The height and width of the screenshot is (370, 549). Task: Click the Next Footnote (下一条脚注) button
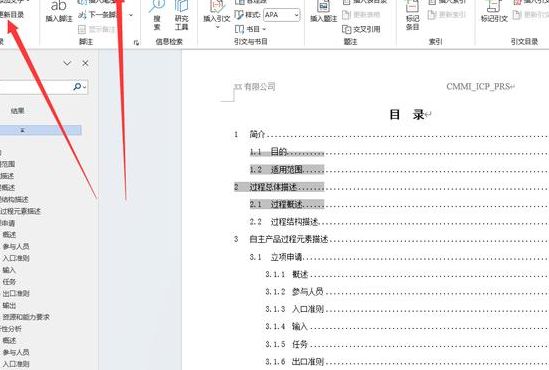(98, 15)
